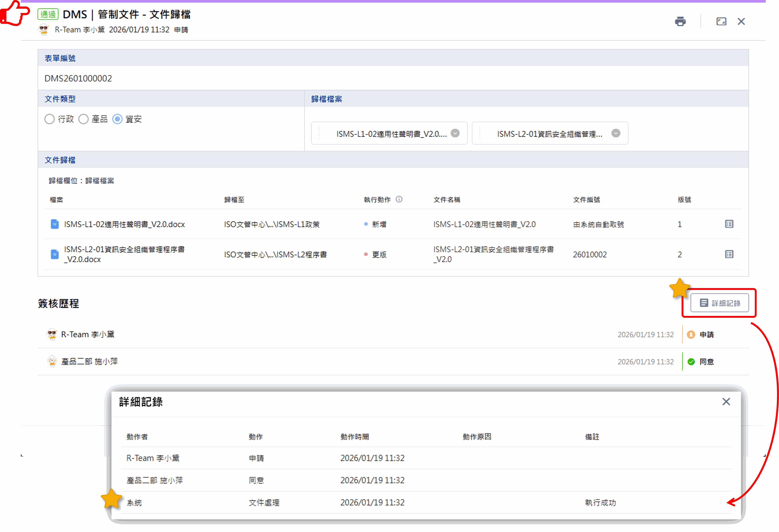Click R-Team 李小黛 avatar in header
Image resolution: width=779 pixels, height=532 pixels.
44,30
